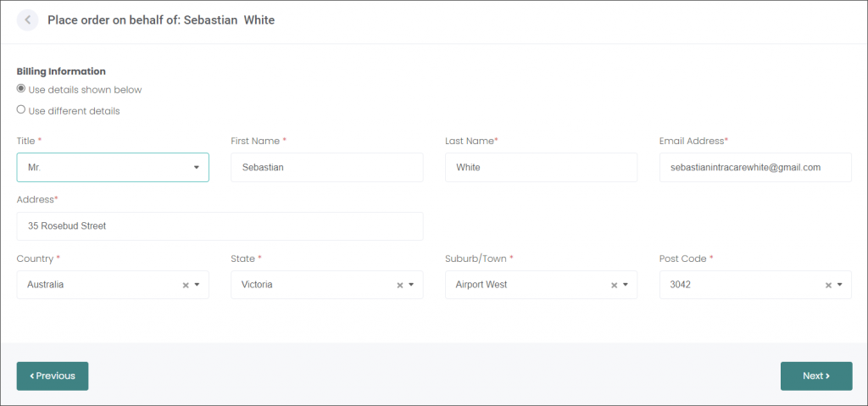Open the Suburb/Town dropdown arrow
Image resolution: width=868 pixels, height=406 pixels.
tap(626, 286)
